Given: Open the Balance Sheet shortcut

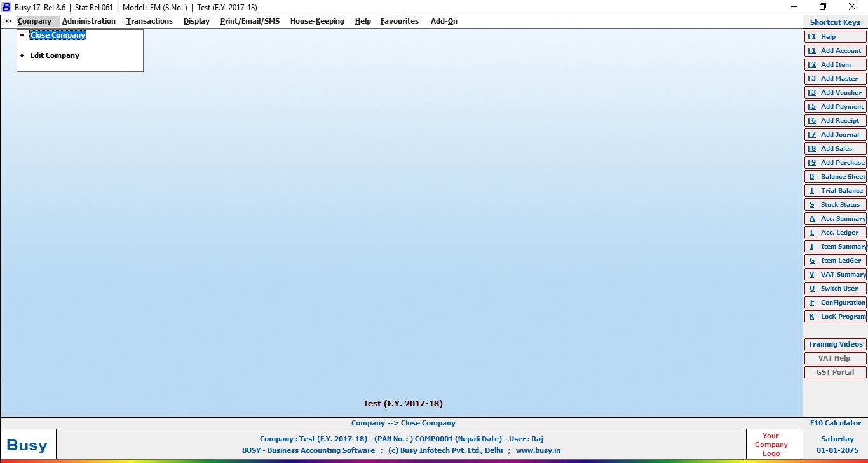Looking at the screenshot, I should [835, 176].
